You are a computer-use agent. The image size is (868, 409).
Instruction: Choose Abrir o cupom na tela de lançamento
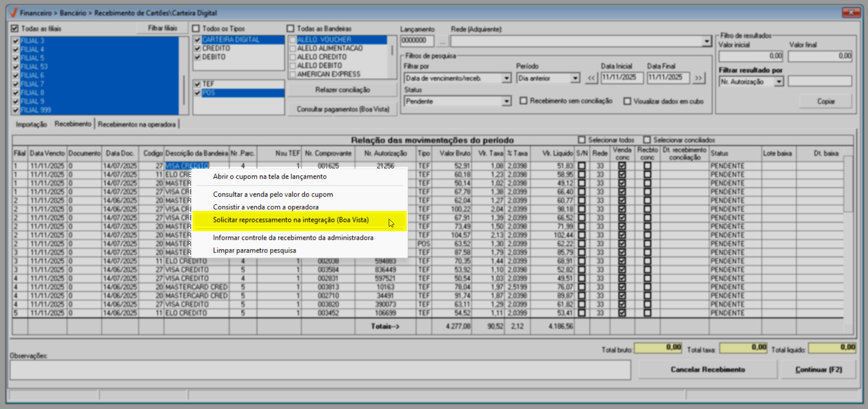(270, 177)
